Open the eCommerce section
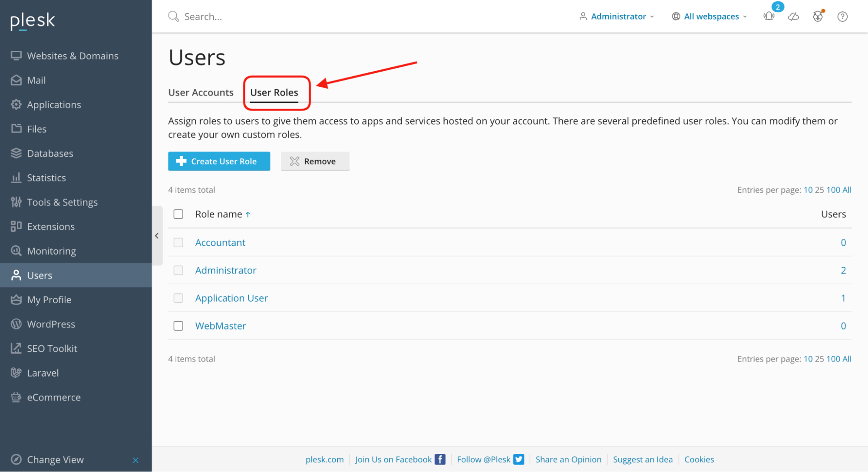The width and height of the screenshot is (868, 472). pyautogui.click(x=54, y=397)
